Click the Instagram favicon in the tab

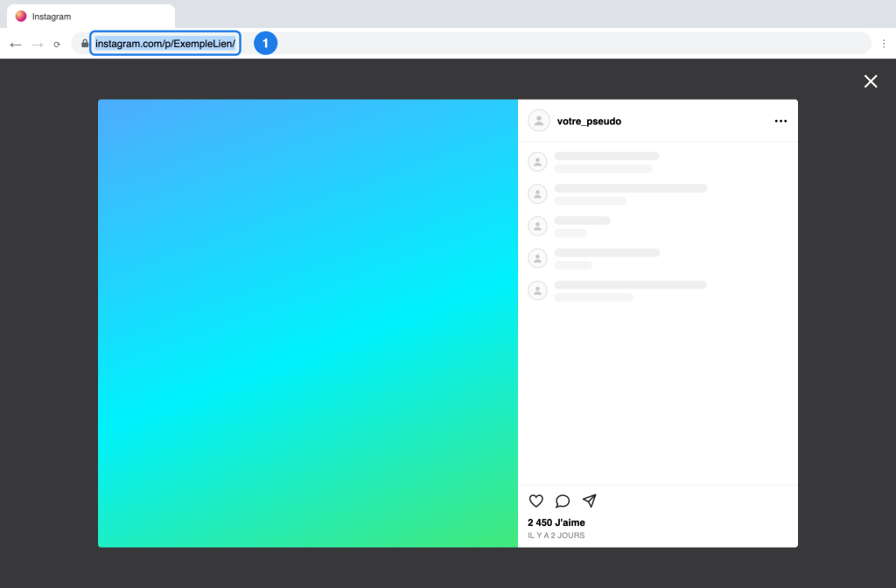click(x=21, y=16)
